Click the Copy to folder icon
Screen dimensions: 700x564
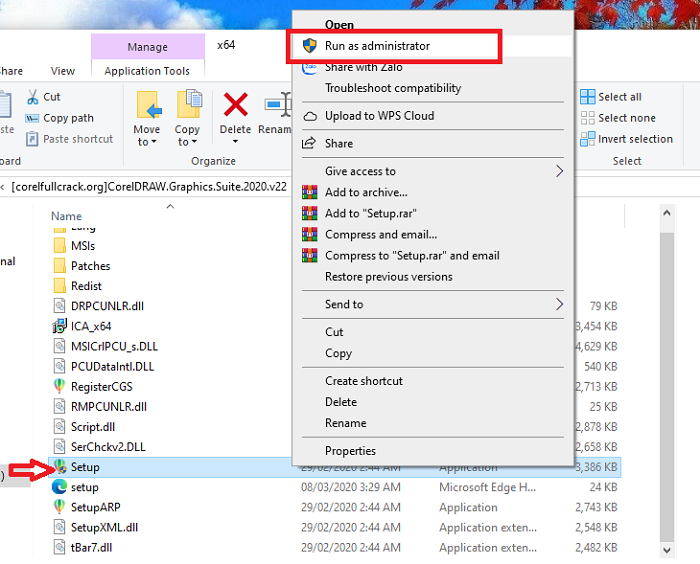[x=188, y=106]
